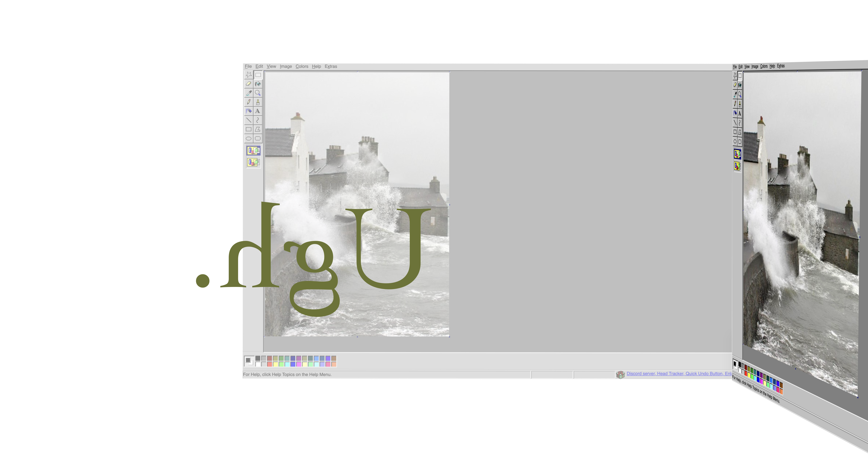Select the Curve tool in the main toolbox
This screenshot has height=468, width=868.
[258, 120]
